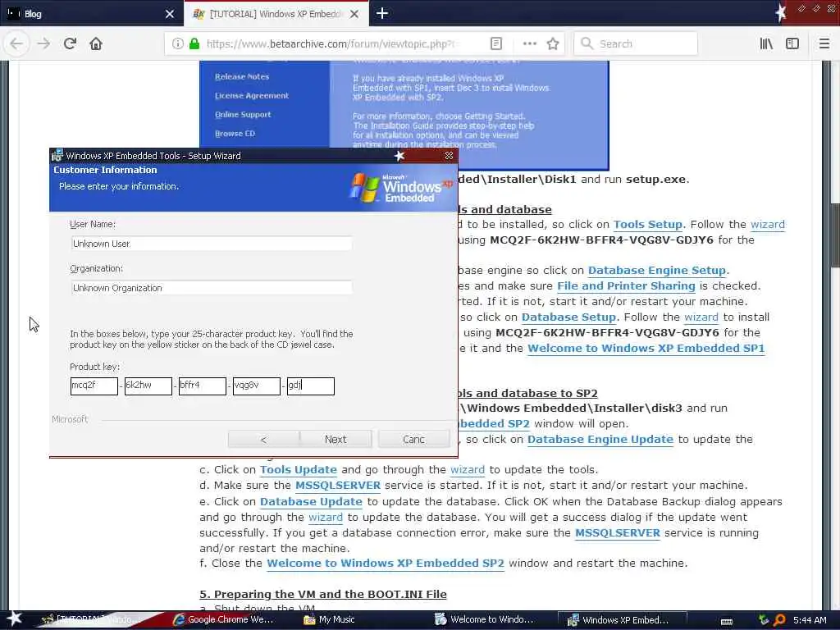Open the Database Engine Update link

(x=600, y=440)
